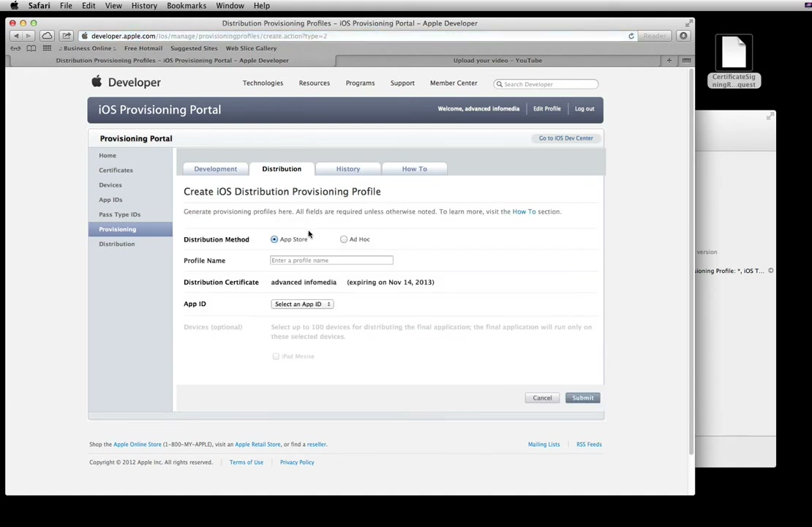Click the How To link in description
812x527 pixels.
(524, 212)
